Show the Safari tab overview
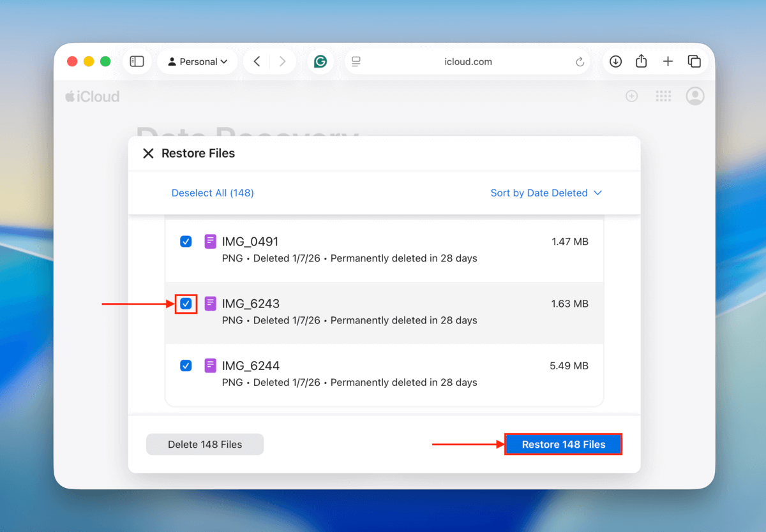Screen dimensions: 766x532 pyautogui.click(x=695, y=61)
